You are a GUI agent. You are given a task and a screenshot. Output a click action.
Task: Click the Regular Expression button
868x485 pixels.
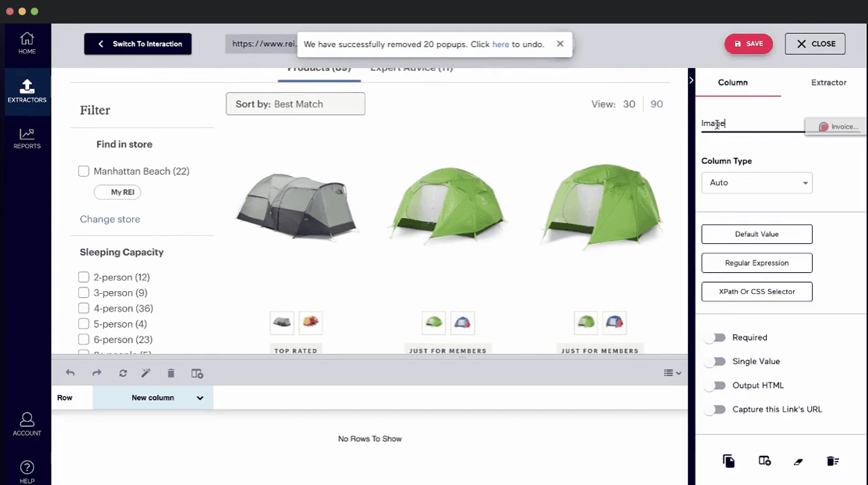click(x=757, y=263)
